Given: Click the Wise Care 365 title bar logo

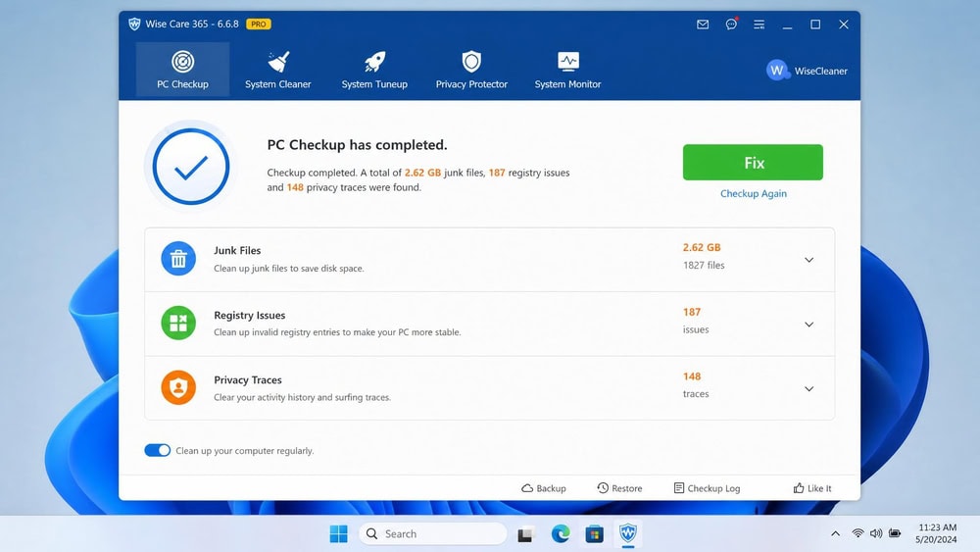Looking at the screenshot, I should tap(134, 24).
